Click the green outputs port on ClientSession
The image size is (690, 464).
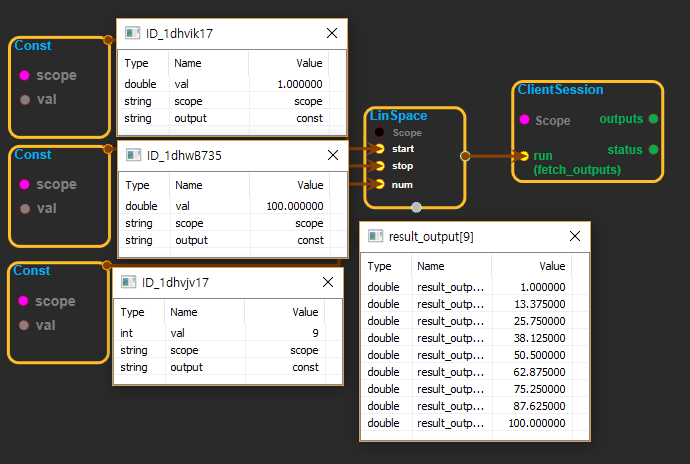pyautogui.click(x=653, y=119)
